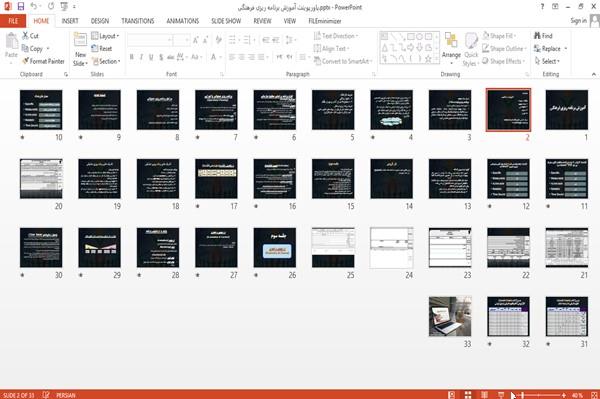Open Quick Styles gallery

(471, 50)
